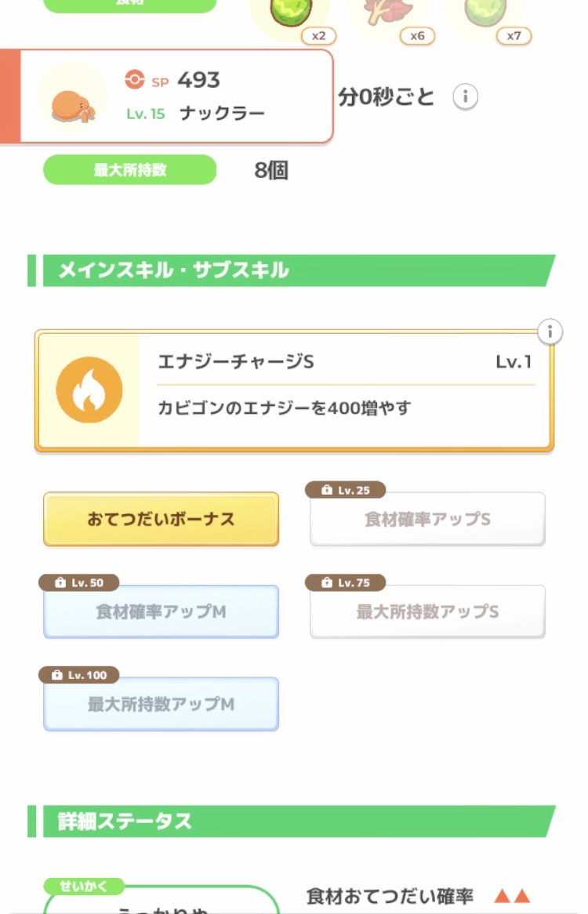This screenshot has width=588, height=914.
Task: Tap the せいかく nature box
Action: 161,901
